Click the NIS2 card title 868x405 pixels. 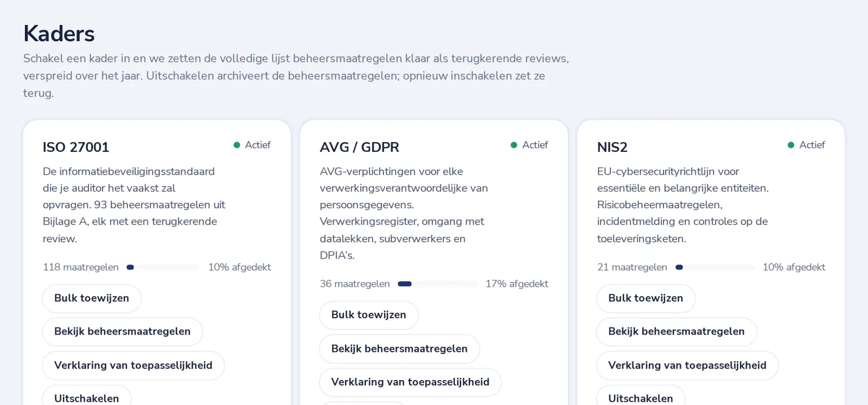point(612,147)
